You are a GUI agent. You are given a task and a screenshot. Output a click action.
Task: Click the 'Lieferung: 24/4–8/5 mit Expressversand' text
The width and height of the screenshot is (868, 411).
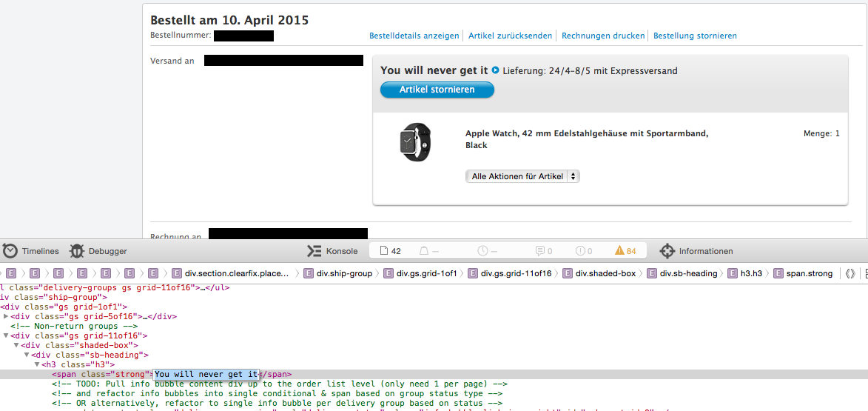[590, 71]
